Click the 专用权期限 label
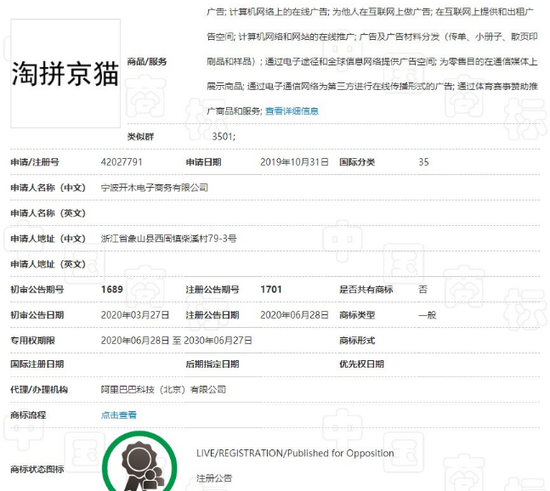This screenshot has width=550, height=491. pyautogui.click(x=33, y=341)
